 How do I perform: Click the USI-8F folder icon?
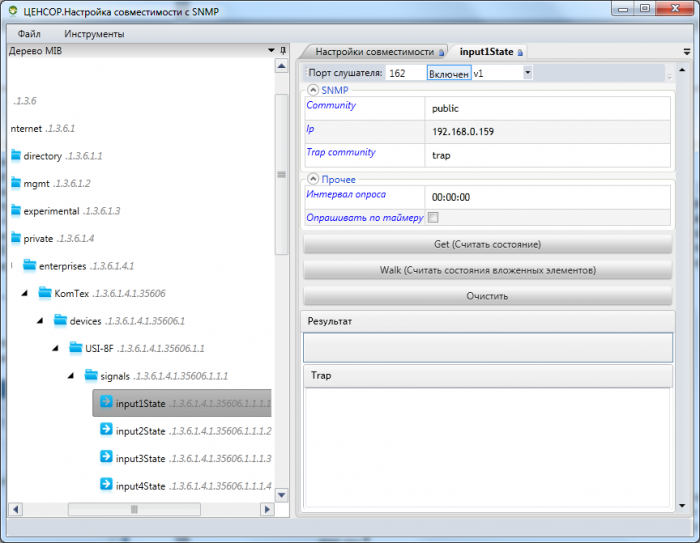(76, 347)
